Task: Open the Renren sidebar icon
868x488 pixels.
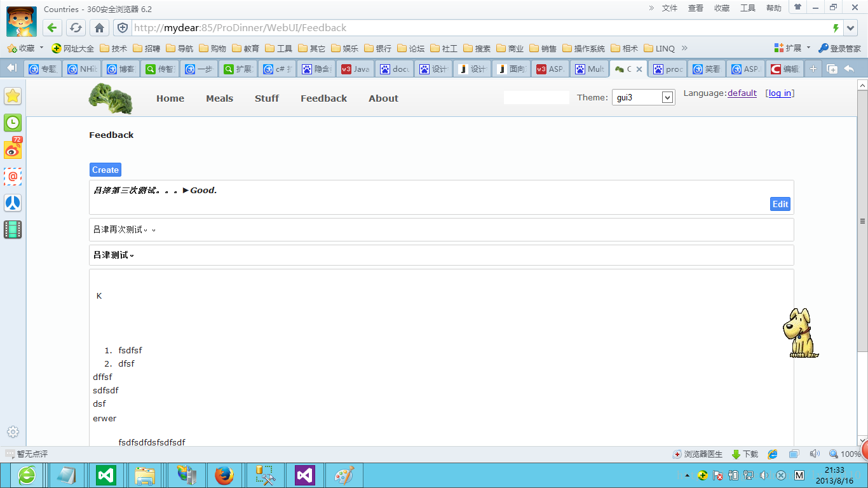Action: click(x=13, y=203)
